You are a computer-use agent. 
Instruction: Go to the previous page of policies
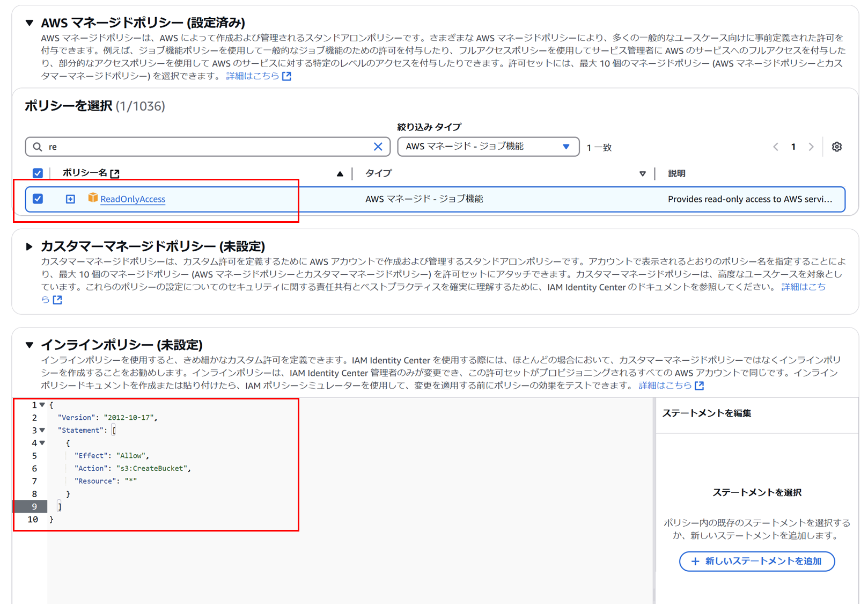tap(776, 147)
